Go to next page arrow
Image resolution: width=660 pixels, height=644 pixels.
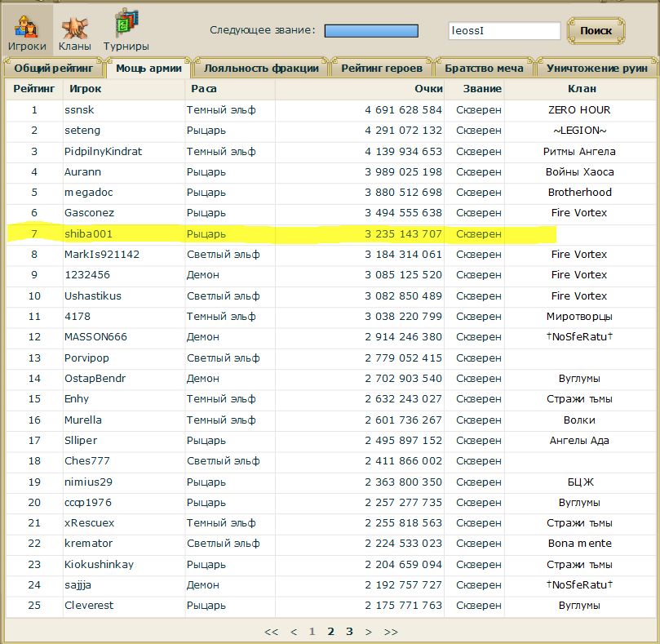click(369, 631)
